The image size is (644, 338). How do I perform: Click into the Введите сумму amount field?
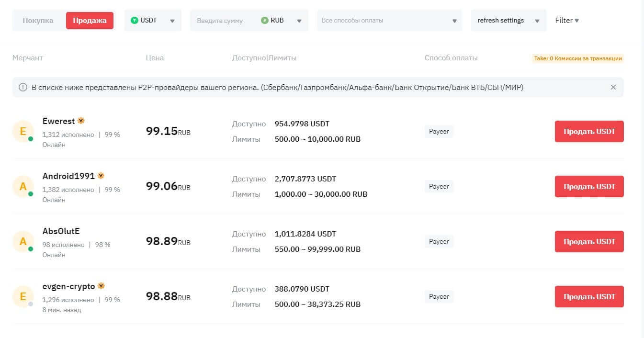223,21
